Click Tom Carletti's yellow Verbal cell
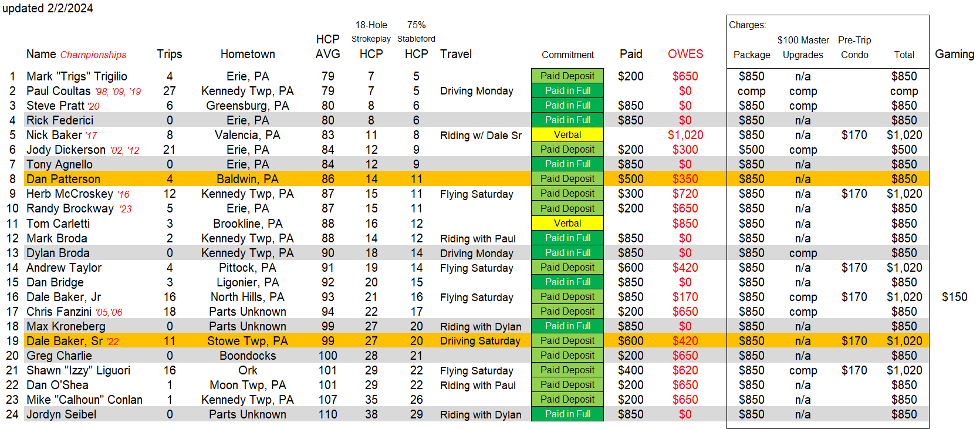Image resolution: width=980 pixels, height=429 pixels. pos(567,224)
